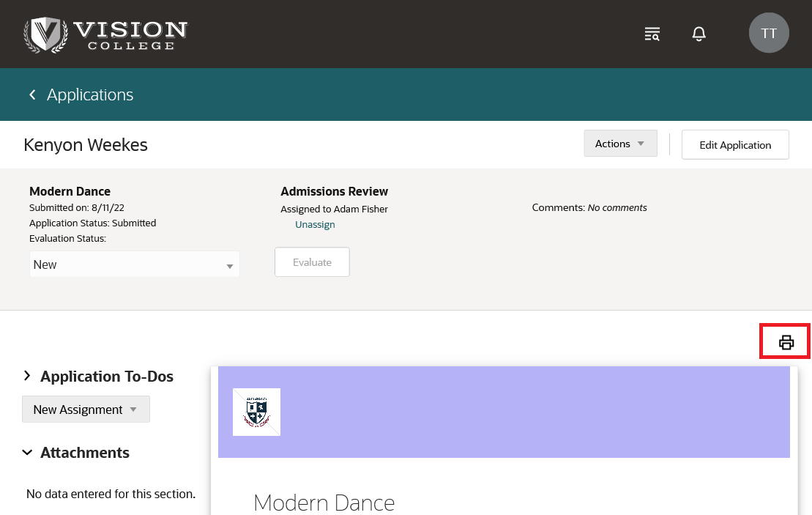Open notifications bell
Image resolution: width=812 pixels, height=515 pixels.
[699, 34]
